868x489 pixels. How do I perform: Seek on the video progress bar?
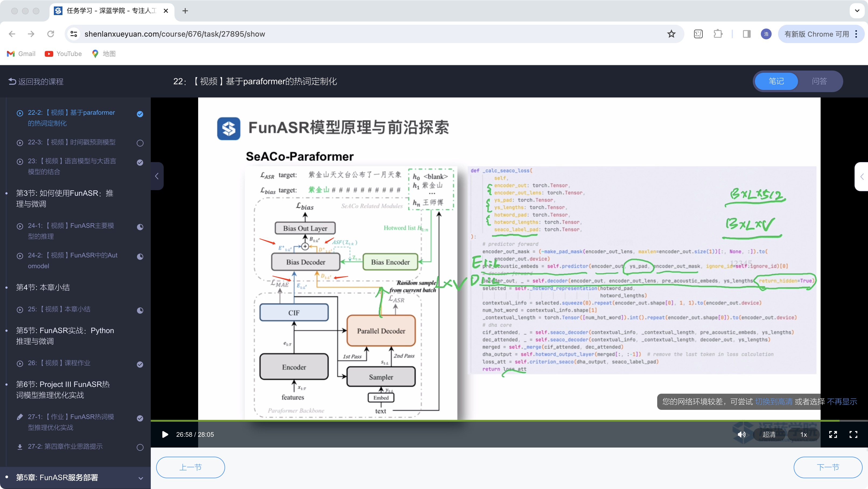click(x=509, y=421)
